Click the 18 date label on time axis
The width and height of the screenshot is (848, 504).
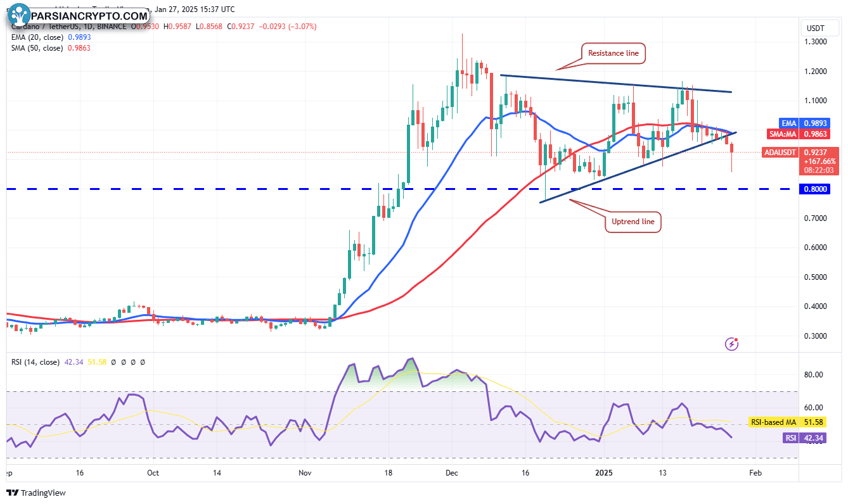[x=388, y=472]
